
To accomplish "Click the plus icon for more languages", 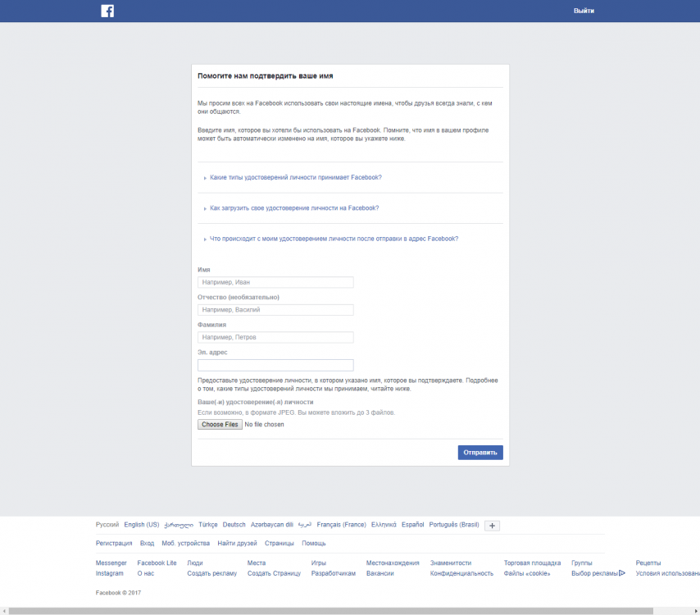I will click(492, 525).
